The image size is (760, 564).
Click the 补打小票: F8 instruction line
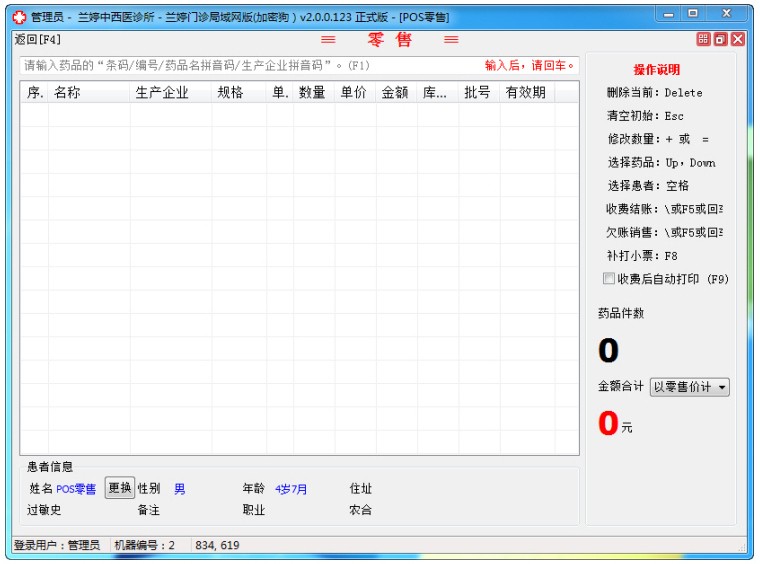[642, 255]
